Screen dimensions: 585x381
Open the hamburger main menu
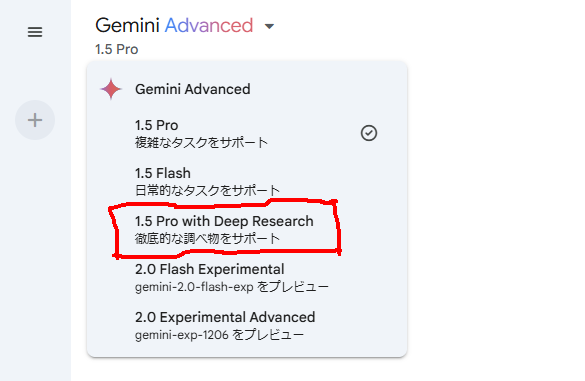point(35,32)
